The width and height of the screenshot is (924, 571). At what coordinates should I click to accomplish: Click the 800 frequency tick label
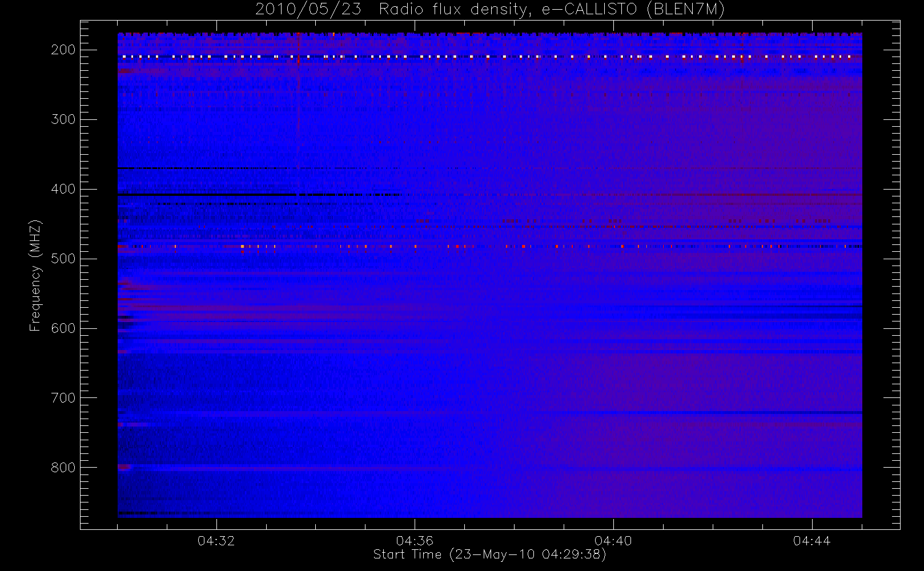63,468
